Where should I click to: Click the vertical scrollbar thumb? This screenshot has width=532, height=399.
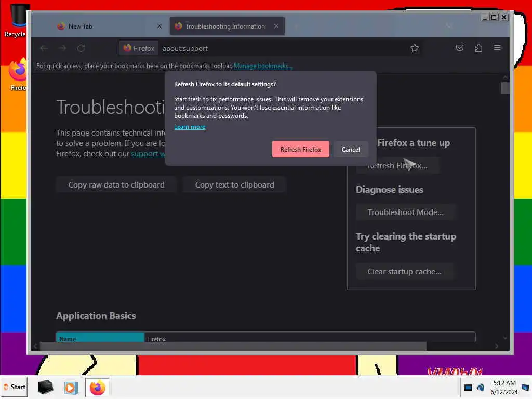coord(505,87)
